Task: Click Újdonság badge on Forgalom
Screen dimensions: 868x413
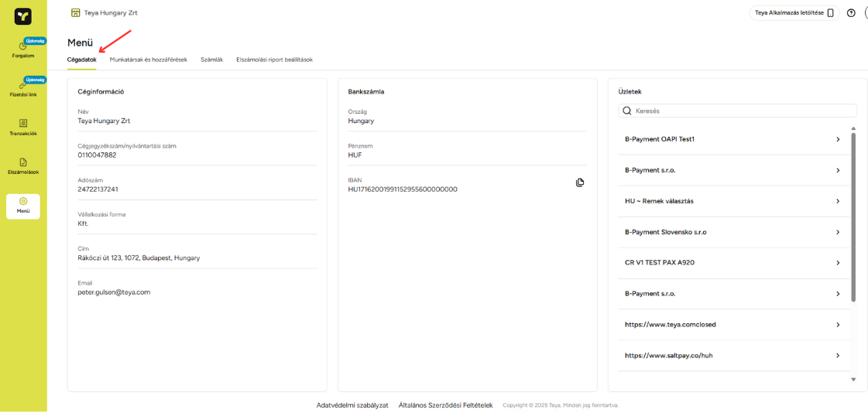Action: (35, 41)
